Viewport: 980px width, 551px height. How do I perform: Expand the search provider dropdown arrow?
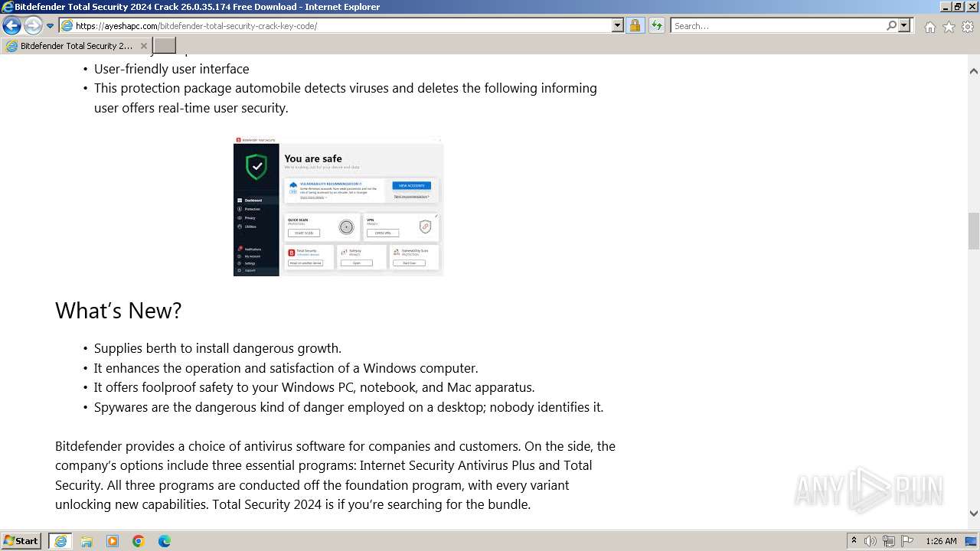point(904,26)
